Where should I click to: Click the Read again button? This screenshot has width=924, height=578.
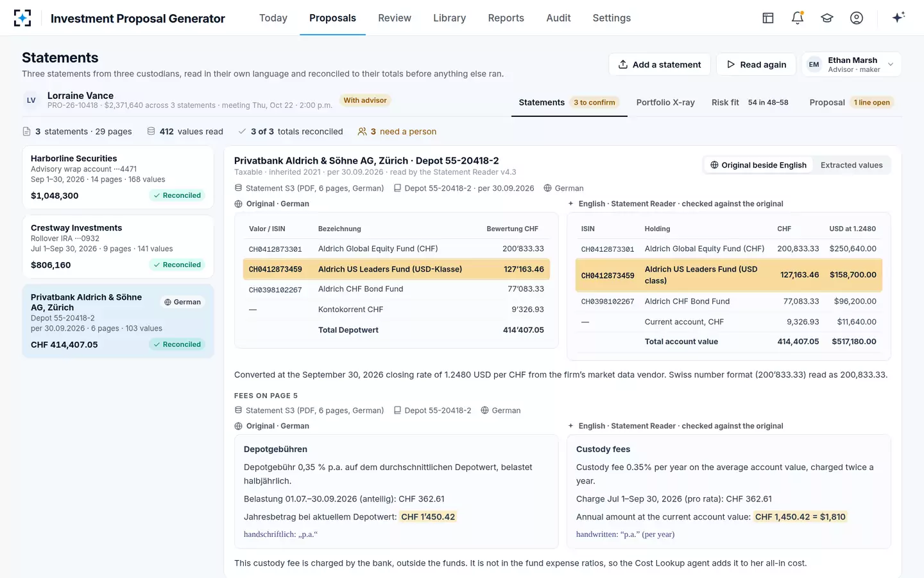[756, 64]
